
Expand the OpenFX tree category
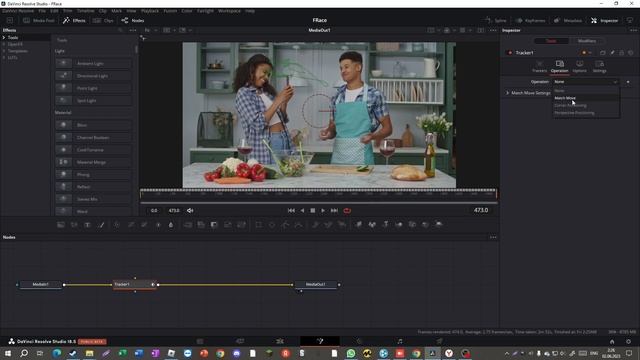click(x=4, y=44)
